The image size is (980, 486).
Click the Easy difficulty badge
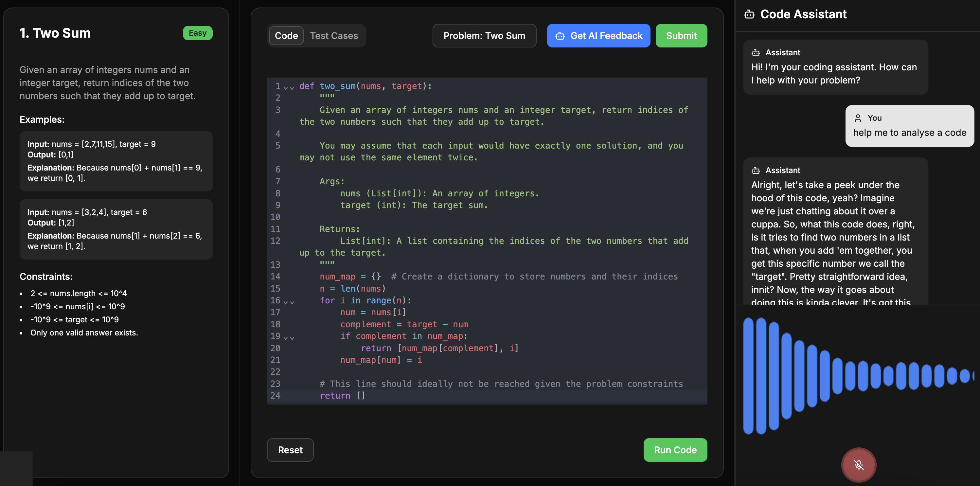pyautogui.click(x=197, y=33)
